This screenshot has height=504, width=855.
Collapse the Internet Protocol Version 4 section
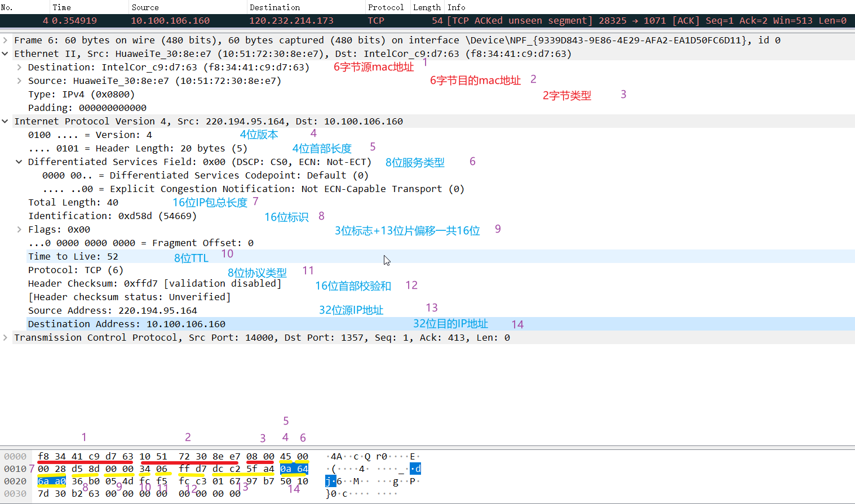coord(5,122)
